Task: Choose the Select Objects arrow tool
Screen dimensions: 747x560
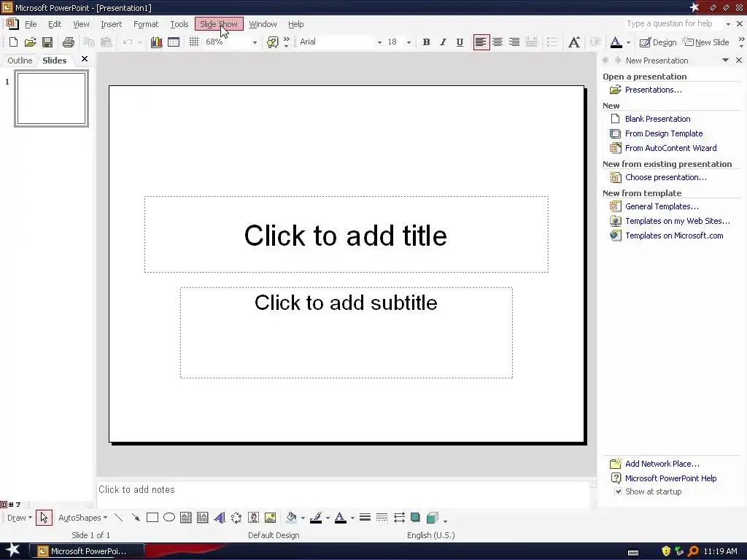Action: [x=44, y=518]
